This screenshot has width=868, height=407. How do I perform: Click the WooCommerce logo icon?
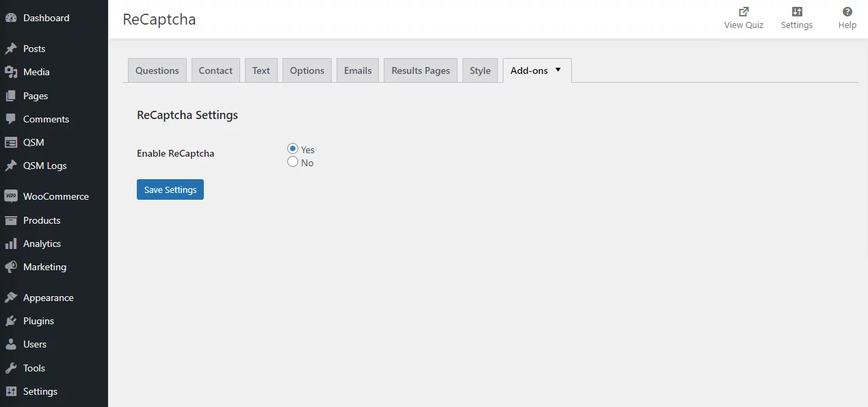(x=11, y=196)
